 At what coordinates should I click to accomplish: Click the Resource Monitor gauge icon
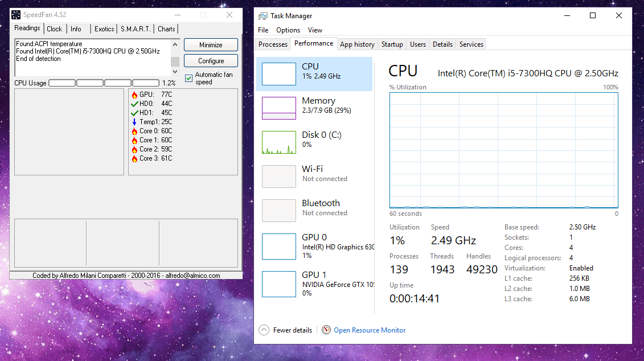326,330
